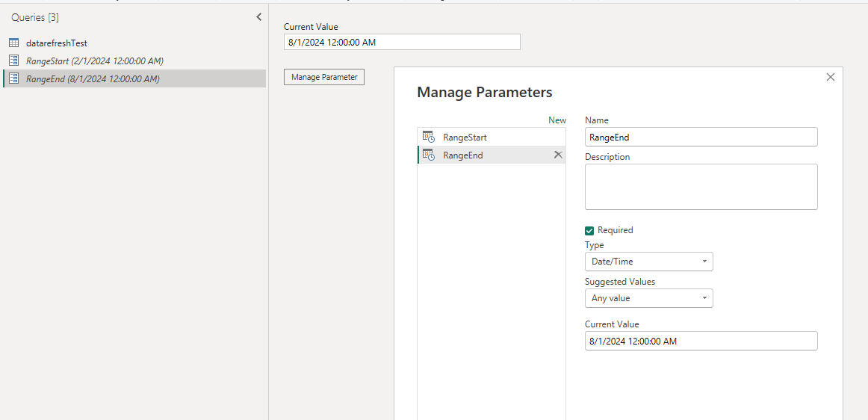The height and width of the screenshot is (420, 868).
Task: Click the Manage Parameters heading
Action: [484, 93]
